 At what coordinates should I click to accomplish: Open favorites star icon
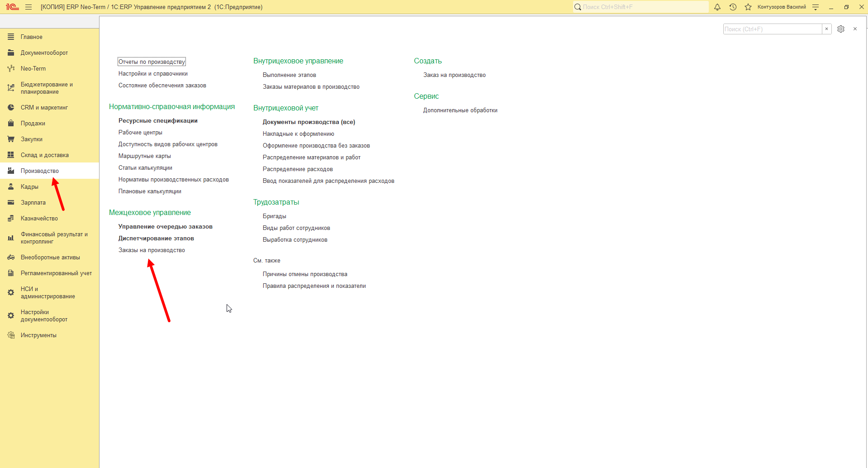pos(748,7)
